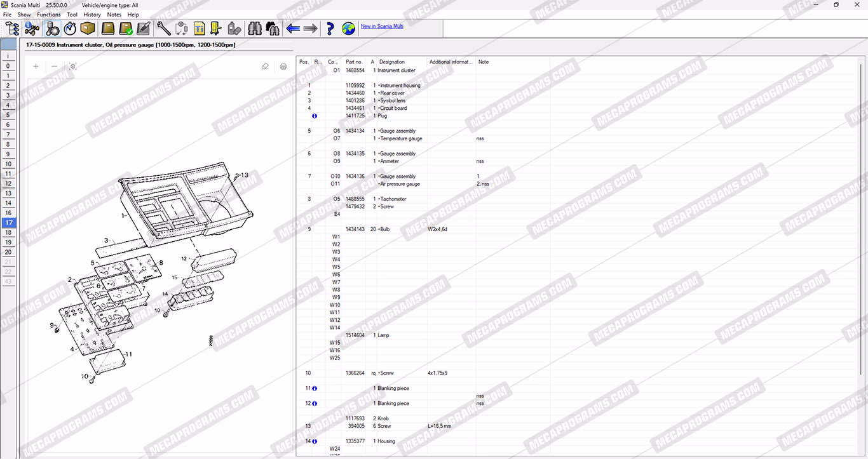Click the Designation column header

pos(392,62)
